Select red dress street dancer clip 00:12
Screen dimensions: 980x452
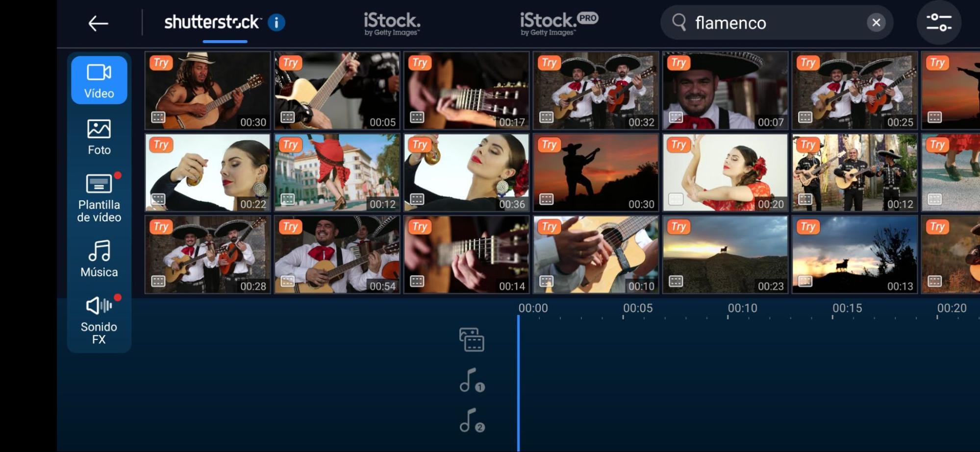point(337,172)
